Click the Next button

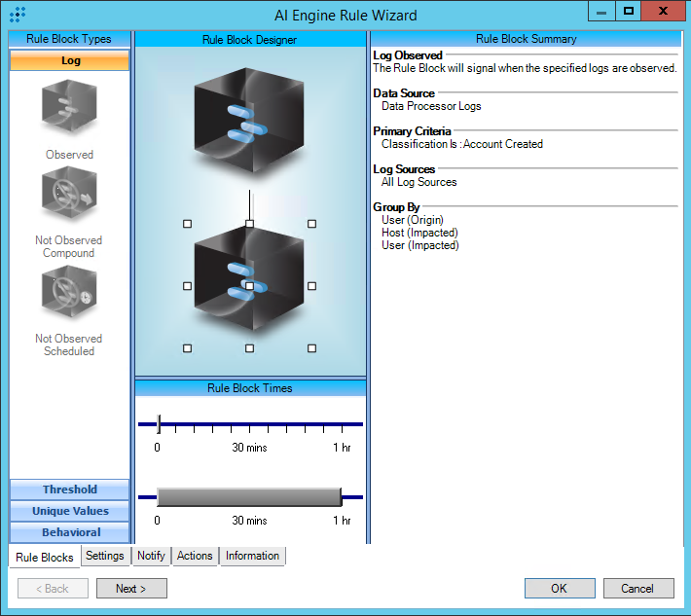pos(131,588)
